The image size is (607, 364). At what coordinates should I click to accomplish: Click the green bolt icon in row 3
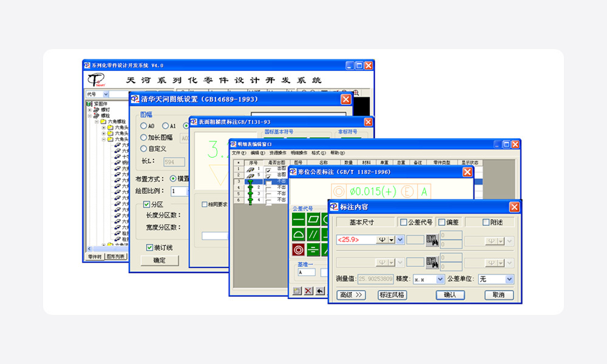pyautogui.click(x=251, y=182)
